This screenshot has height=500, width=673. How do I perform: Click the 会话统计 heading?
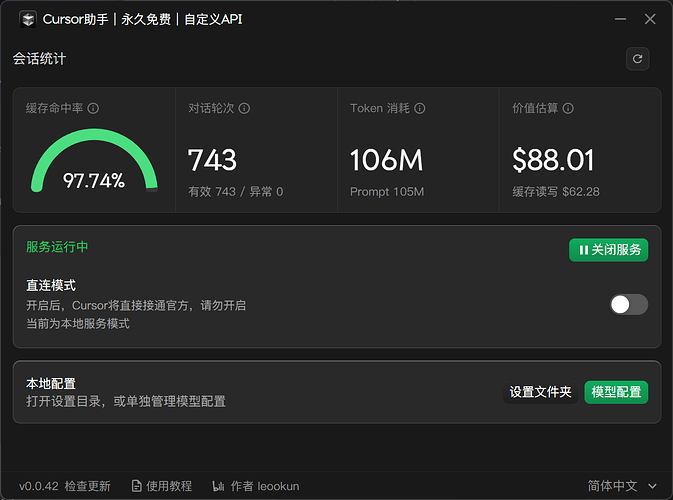(x=39, y=59)
